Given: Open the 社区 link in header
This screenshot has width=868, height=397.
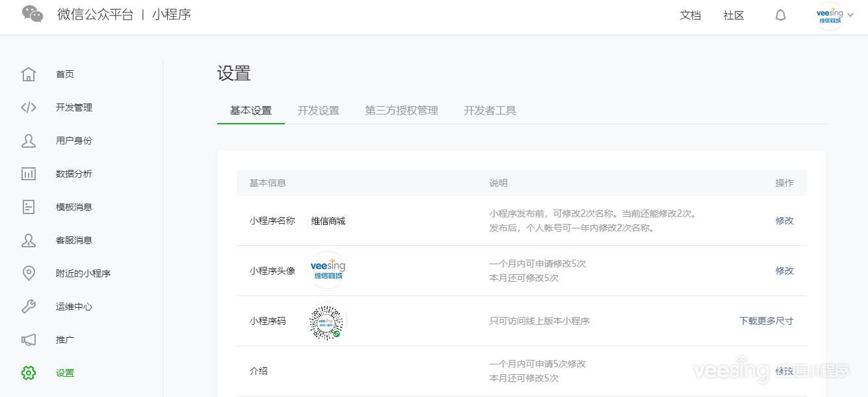Looking at the screenshot, I should pyautogui.click(x=733, y=16).
